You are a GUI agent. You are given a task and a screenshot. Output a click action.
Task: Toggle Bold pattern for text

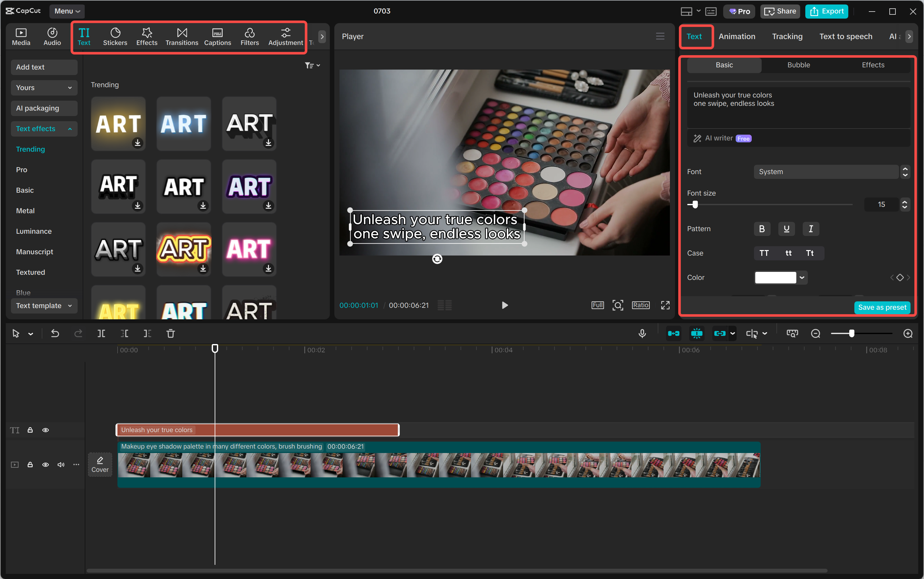[762, 229]
